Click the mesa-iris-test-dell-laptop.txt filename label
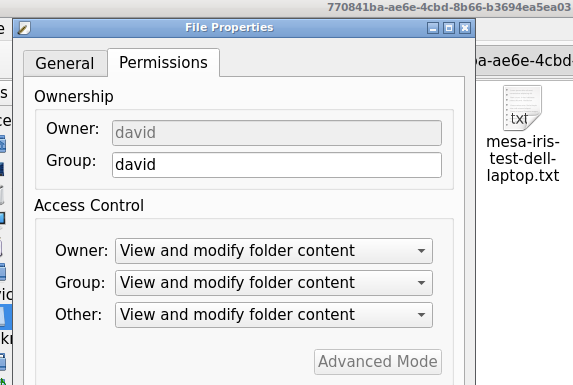Viewport: 573px width, 385px height. pyautogui.click(x=523, y=159)
